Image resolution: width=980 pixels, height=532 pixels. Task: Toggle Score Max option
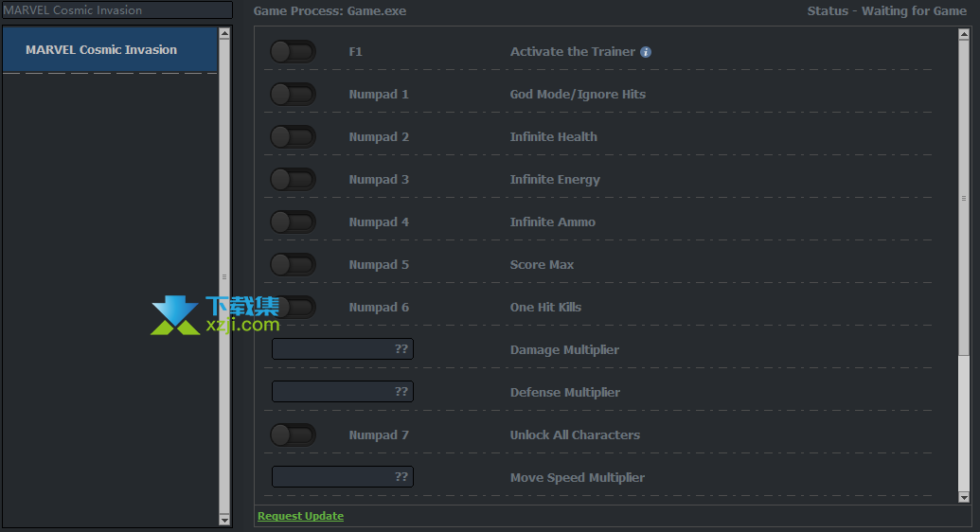(x=293, y=265)
